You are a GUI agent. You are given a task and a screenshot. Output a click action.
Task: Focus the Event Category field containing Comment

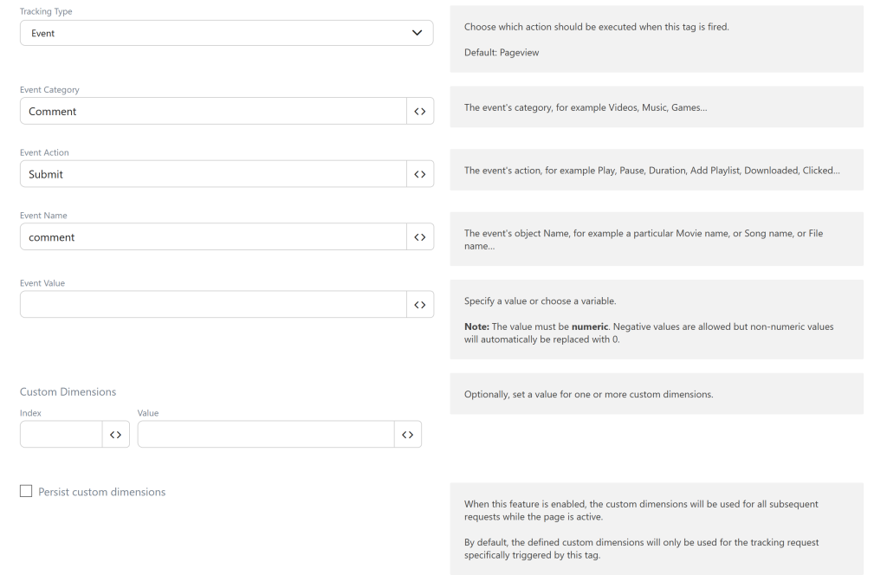213,112
